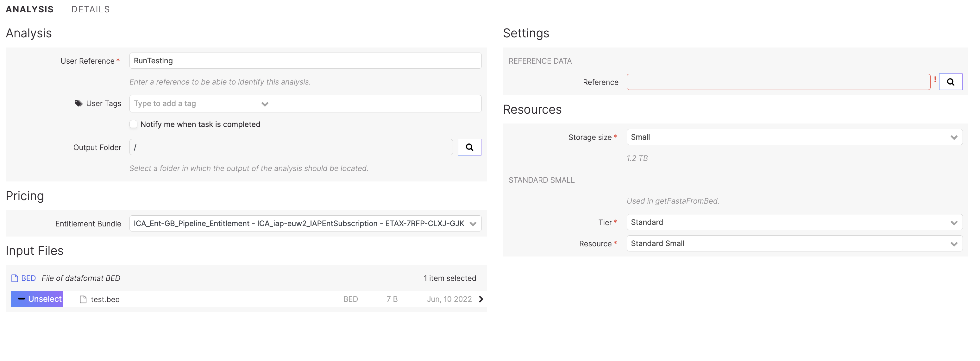Edit the User Reference field containing RunTesting
Screen dimensions: 980x361
pos(305,61)
